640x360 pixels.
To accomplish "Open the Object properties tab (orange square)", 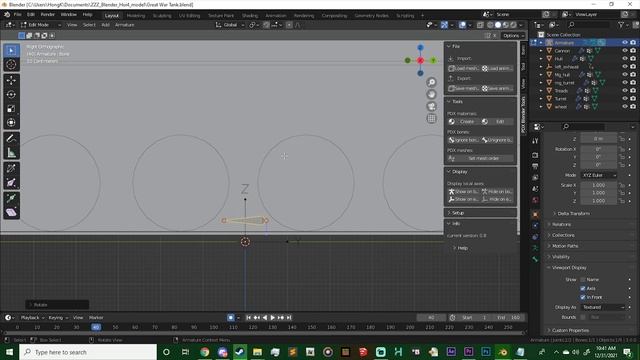I will 535,214.
